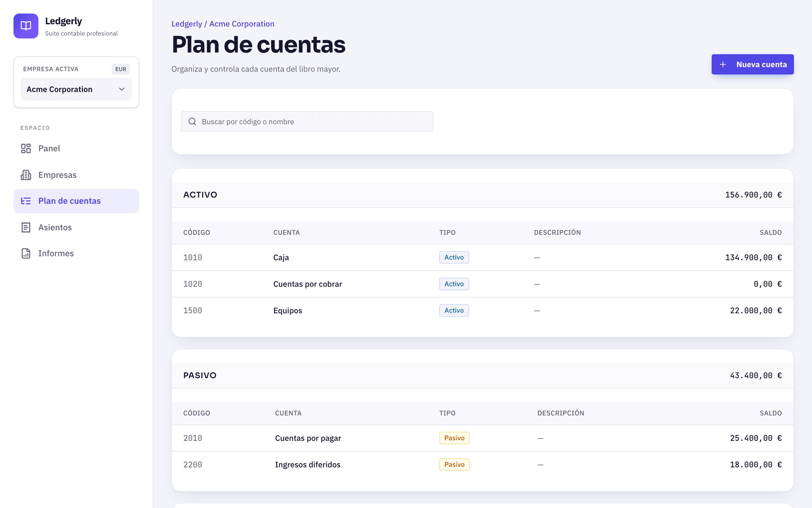This screenshot has width=812, height=508.
Task: Click the Plan de cuentas page title
Action: point(258,44)
